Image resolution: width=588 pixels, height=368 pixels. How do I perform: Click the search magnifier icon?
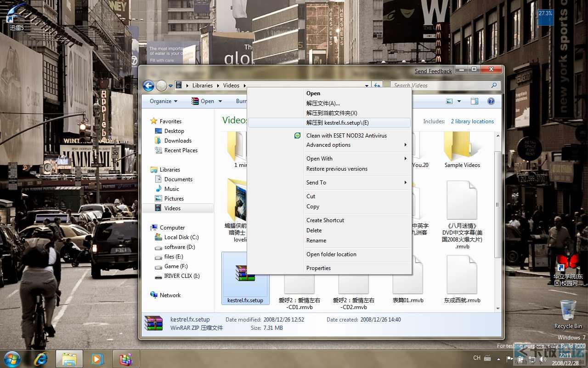tap(494, 86)
